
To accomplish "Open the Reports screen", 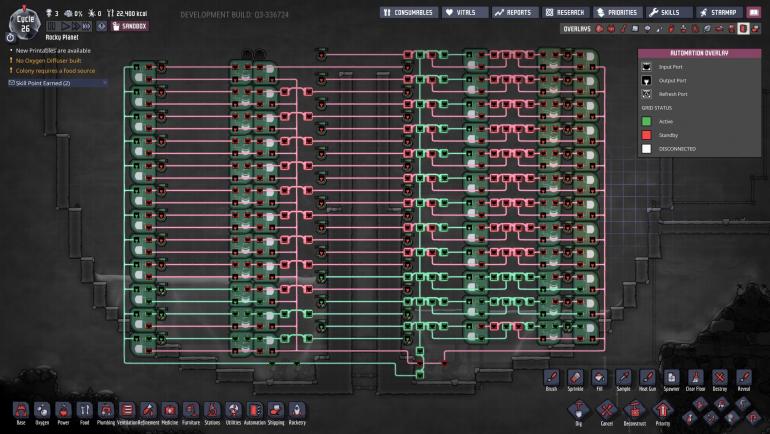I will [514, 12].
